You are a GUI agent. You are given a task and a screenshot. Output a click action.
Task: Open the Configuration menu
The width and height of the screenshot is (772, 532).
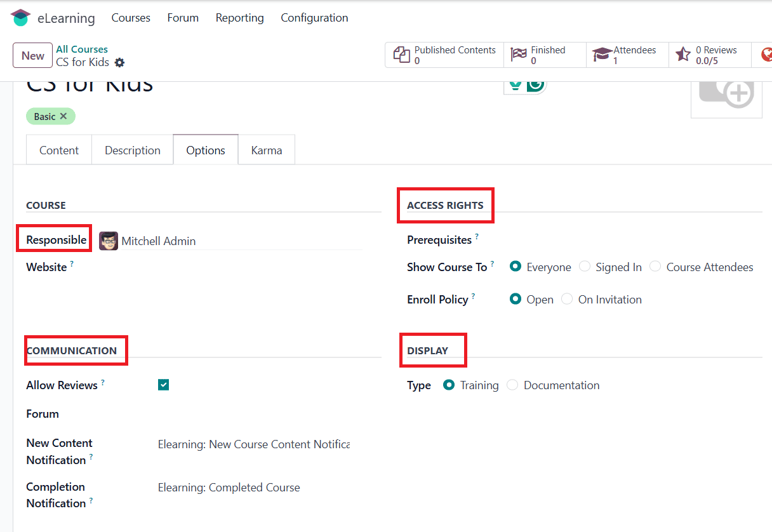click(x=314, y=18)
